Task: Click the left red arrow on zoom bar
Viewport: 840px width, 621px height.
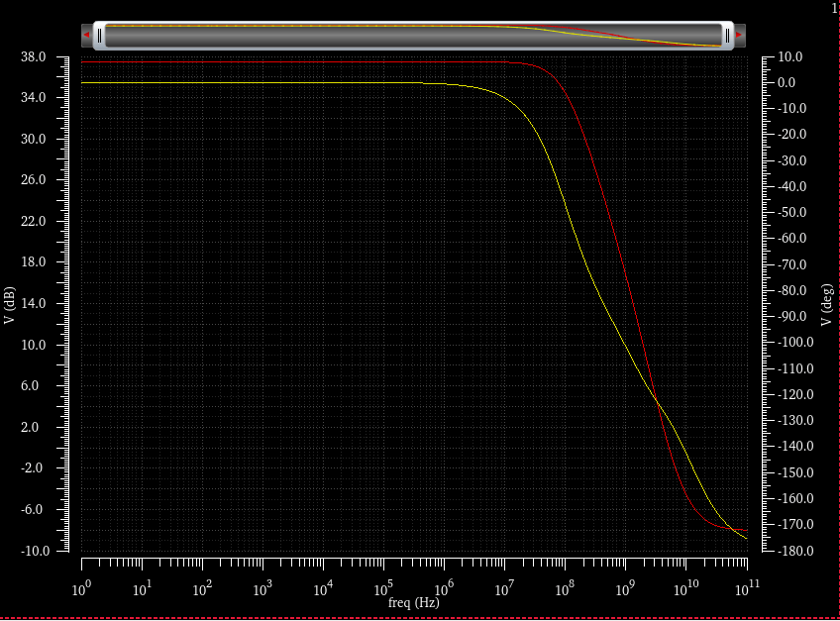Action: [x=87, y=36]
